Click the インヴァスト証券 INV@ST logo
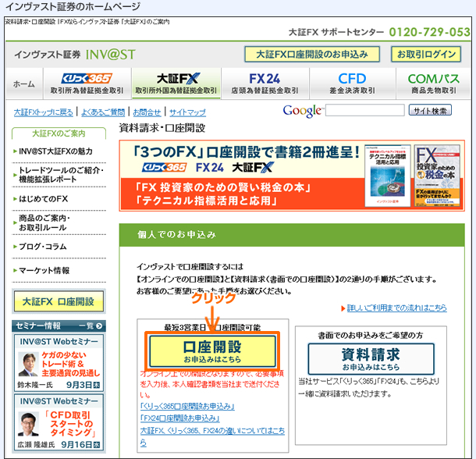This screenshot has width=476, height=459. pos(75,55)
